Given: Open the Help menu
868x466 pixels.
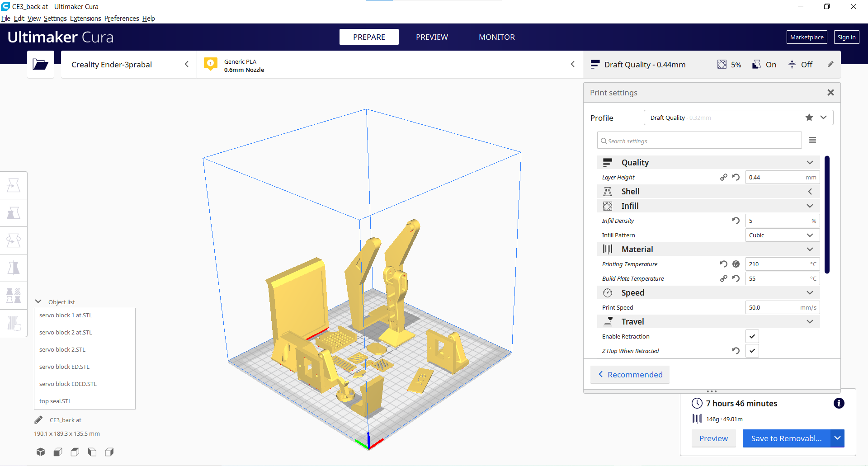Looking at the screenshot, I should click(148, 19).
